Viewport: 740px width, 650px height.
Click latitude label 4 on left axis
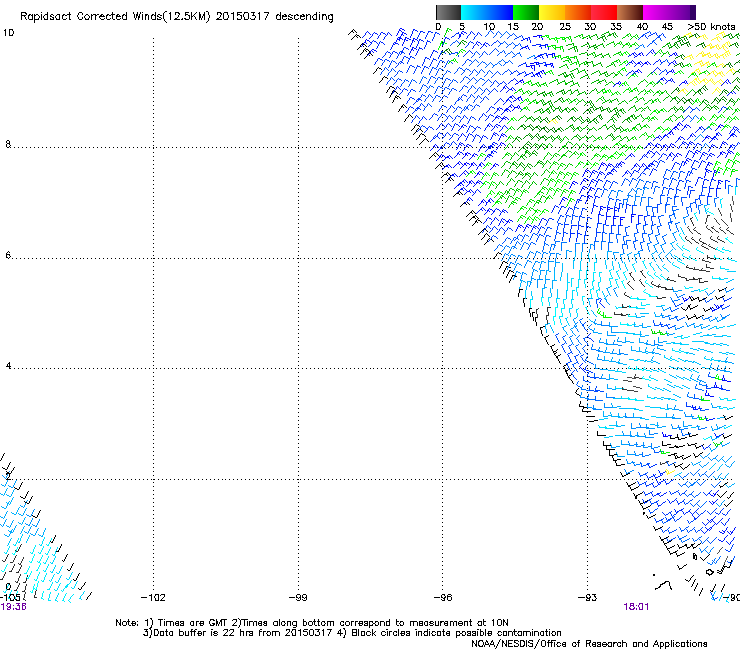tap(8, 366)
